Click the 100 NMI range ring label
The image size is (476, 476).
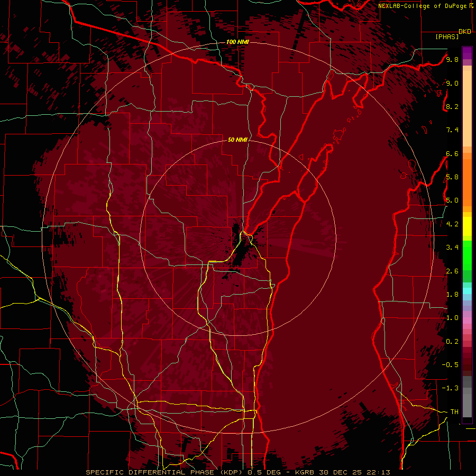(x=237, y=42)
